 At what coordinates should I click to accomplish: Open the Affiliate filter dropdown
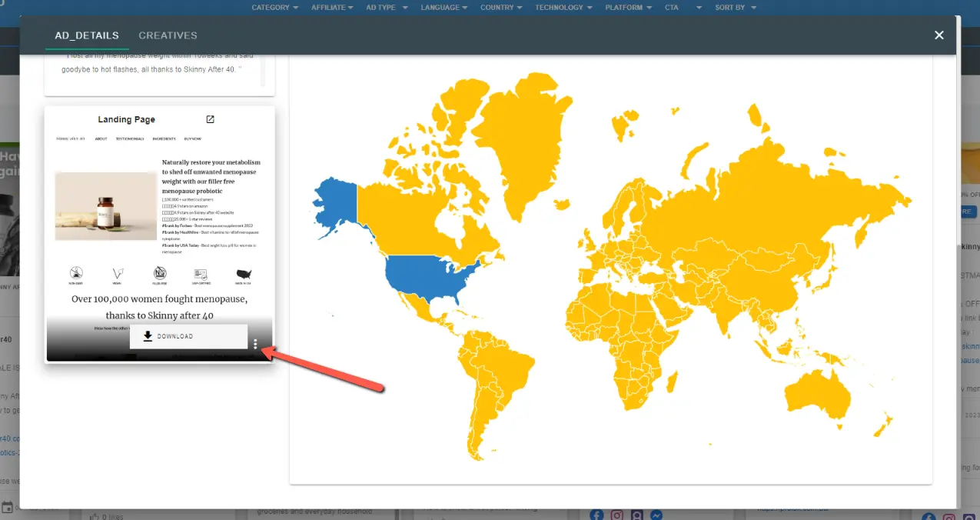coord(332,8)
